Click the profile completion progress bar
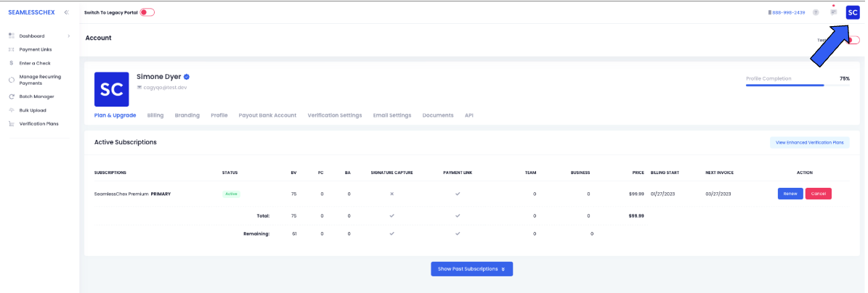Image resolution: width=868 pixels, height=293 pixels. coord(798,86)
